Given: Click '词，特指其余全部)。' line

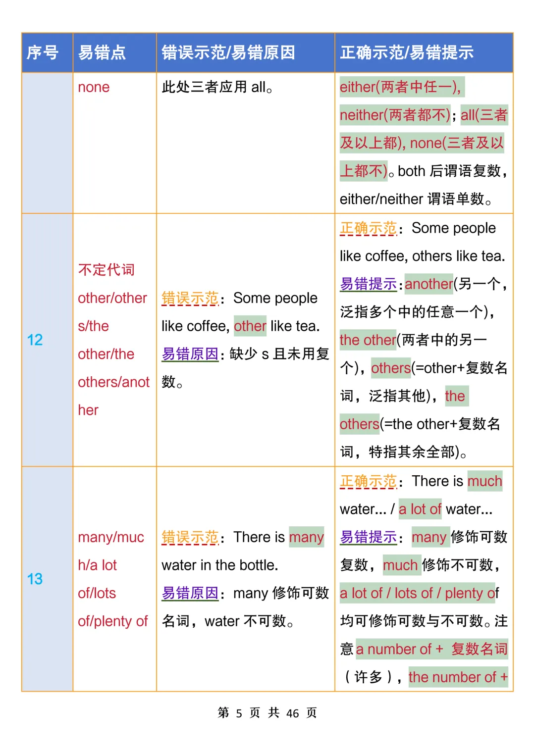Looking at the screenshot, I should pos(404,452).
